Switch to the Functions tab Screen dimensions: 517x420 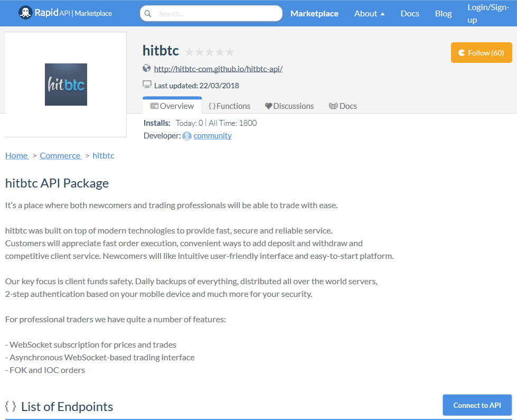pos(230,106)
